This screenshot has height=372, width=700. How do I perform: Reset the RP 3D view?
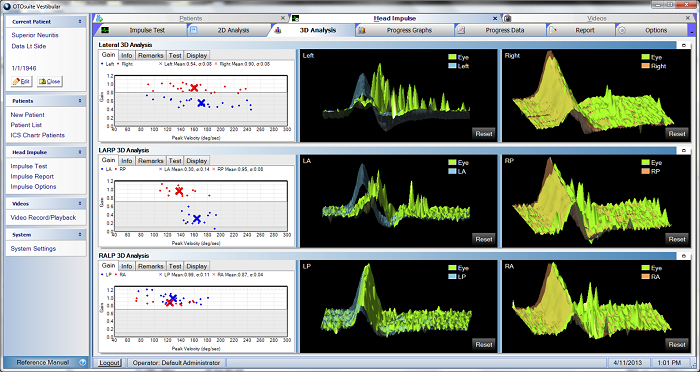(676, 239)
